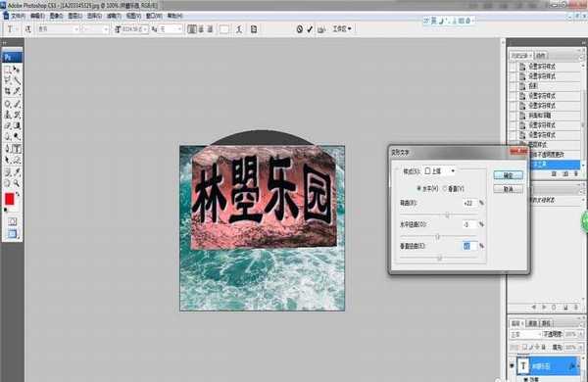
Task: Open the 图像(I) menu
Action: (56, 16)
